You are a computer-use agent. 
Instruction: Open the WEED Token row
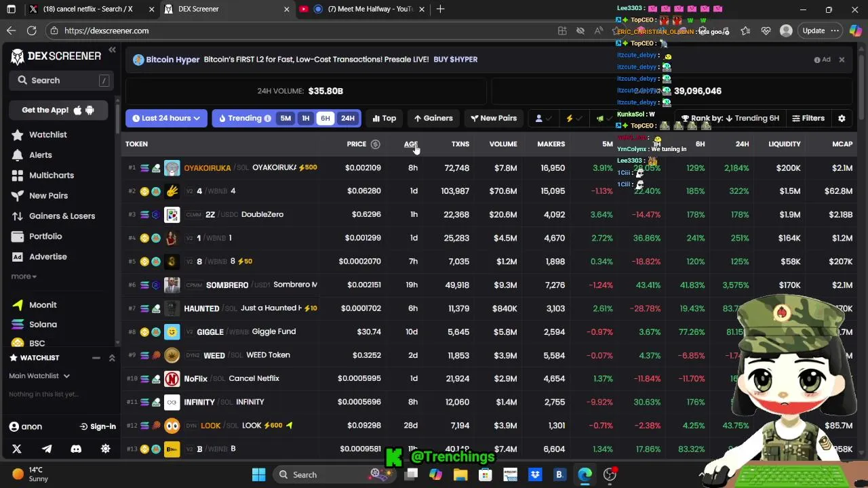pyautogui.click(x=488, y=355)
